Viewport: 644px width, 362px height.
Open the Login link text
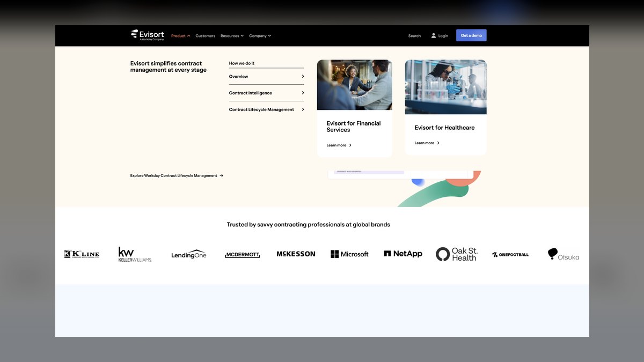click(443, 36)
